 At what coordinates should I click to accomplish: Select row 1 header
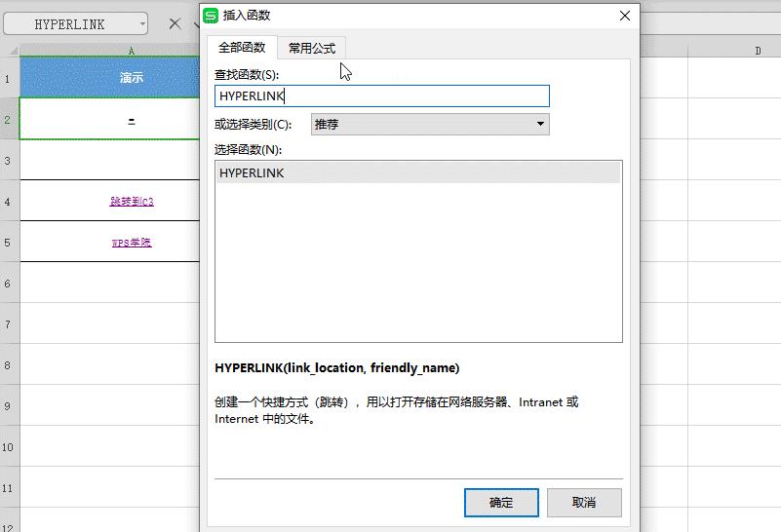10,78
